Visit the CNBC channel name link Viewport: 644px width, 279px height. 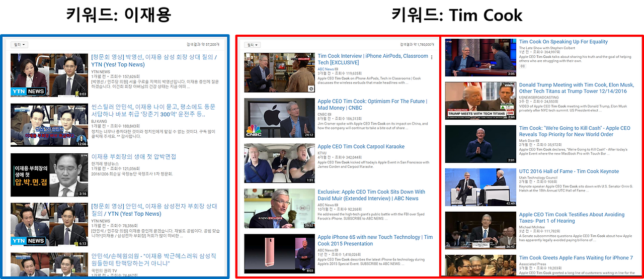(x=322, y=114)
